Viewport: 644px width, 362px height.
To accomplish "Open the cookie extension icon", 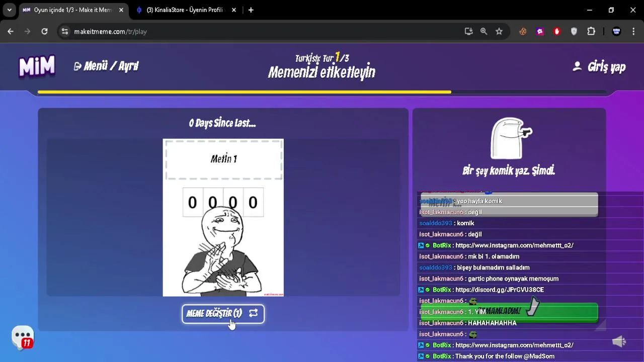I will coord(523,31).
